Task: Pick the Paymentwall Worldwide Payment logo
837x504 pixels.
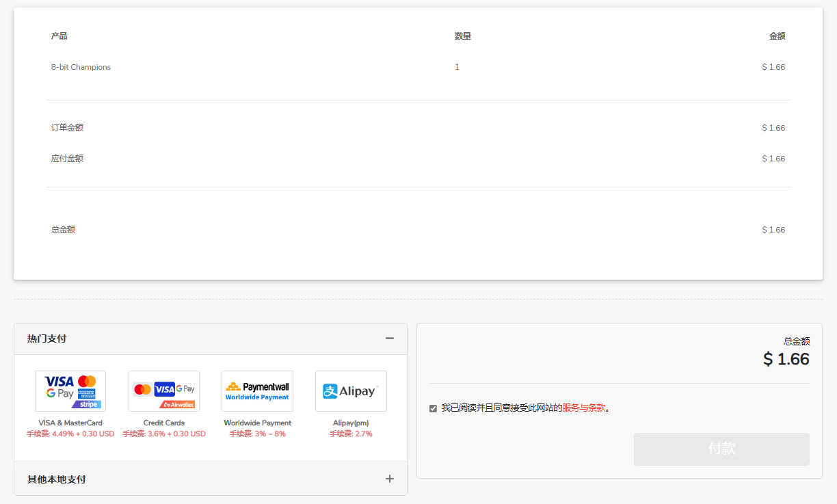Action: [257, 391]
